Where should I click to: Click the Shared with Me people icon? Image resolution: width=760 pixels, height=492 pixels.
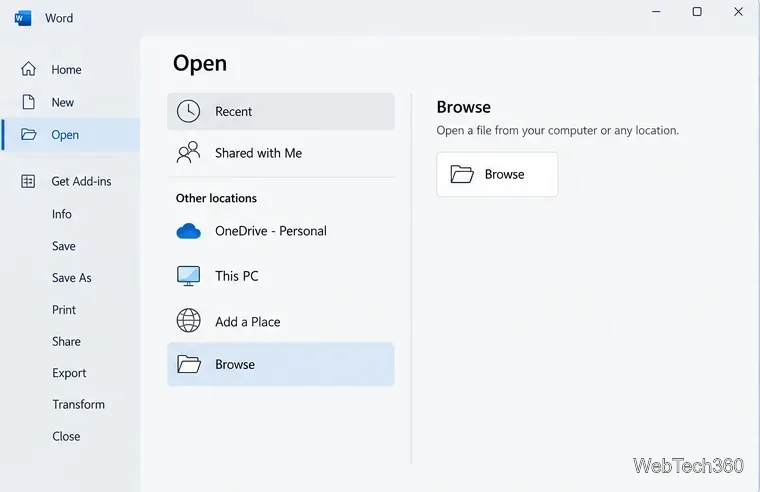point(188,152)
